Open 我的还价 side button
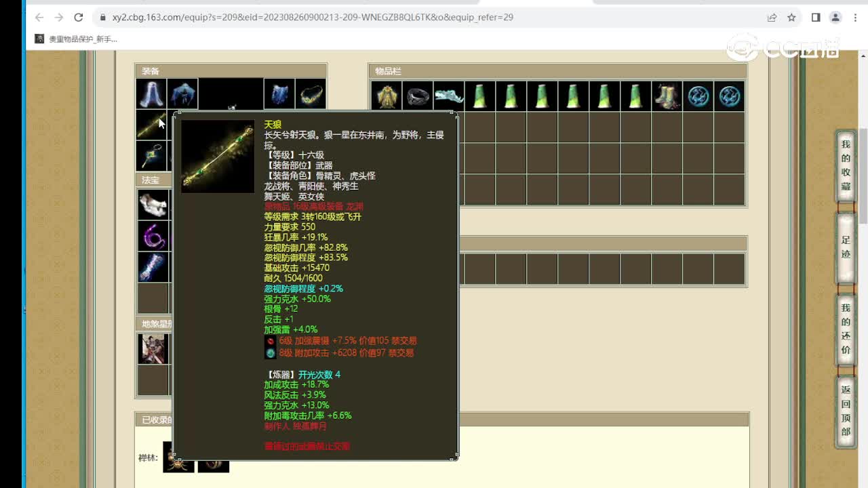 tap(846, 329)
